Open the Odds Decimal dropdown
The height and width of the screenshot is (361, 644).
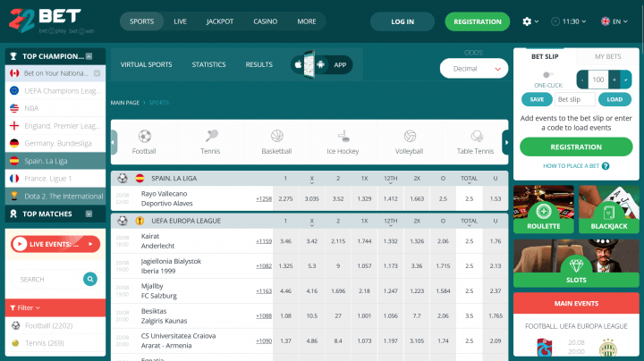click(x=474, y=69)
